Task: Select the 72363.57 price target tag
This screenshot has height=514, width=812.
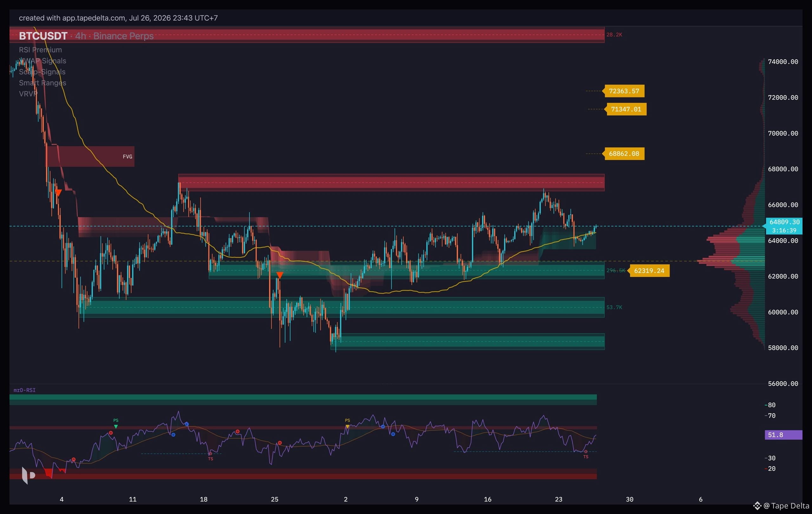Action: [x=624, y=91]
